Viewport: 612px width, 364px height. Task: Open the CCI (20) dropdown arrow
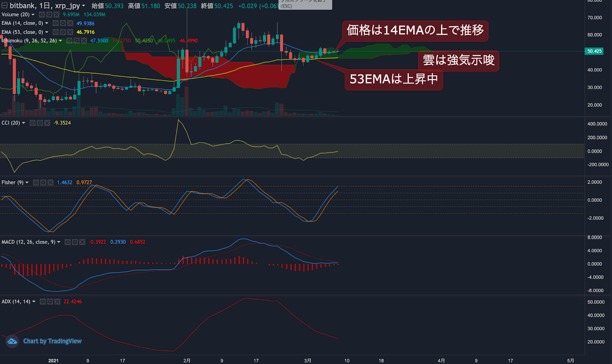(x=24, y=123)
